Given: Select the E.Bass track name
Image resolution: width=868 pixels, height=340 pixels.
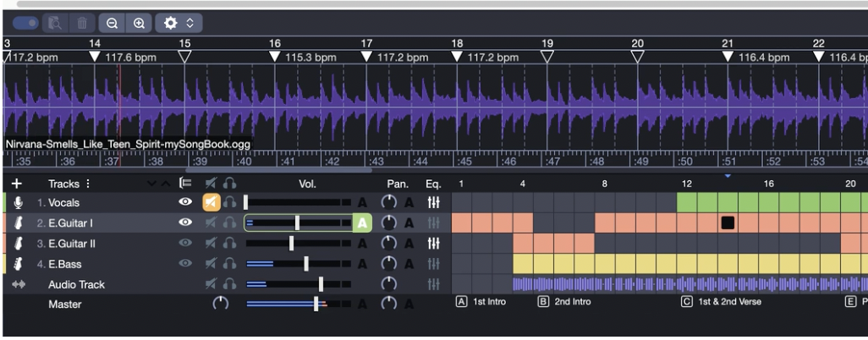Looking at the screenshot, I should (65, 264).
